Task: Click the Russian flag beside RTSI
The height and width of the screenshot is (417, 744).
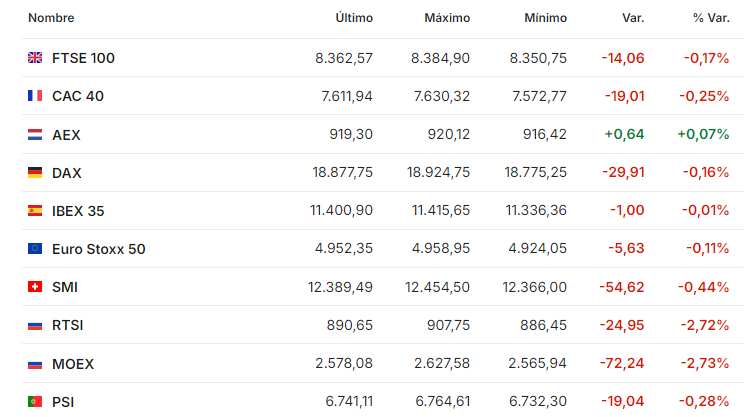Action: (35, 325)
